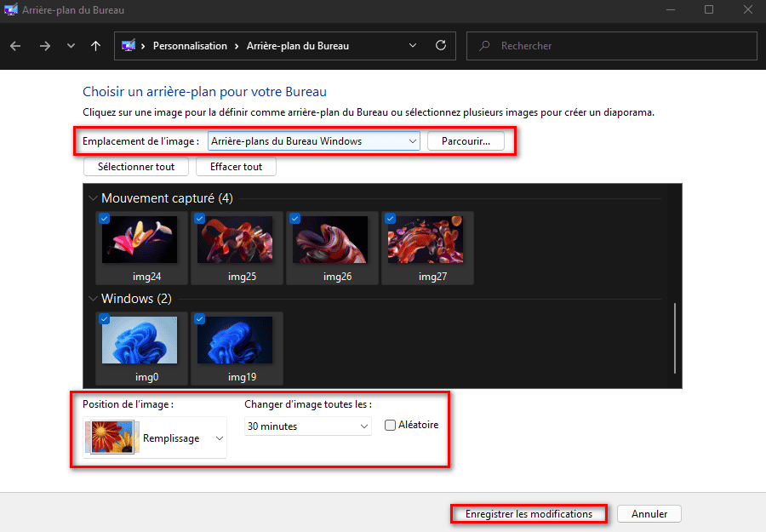Uncheck the img19 checkbox
Viewport: 766px width, 532px height.
[199, 319]
